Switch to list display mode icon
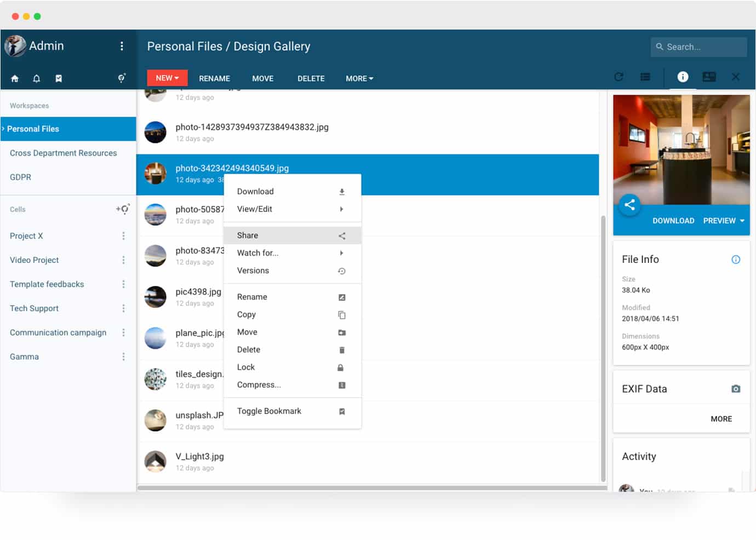The width and height of the screenshot is (756, 540). [x=645, y=77]
